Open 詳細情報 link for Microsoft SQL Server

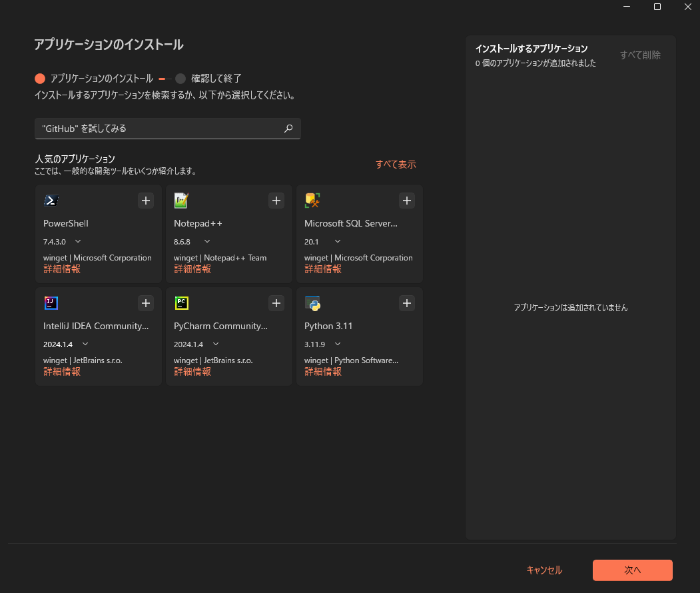(323, 269)
